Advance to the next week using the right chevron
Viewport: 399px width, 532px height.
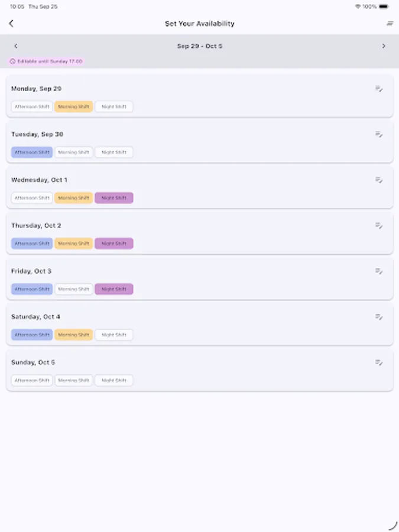[383, 46]
